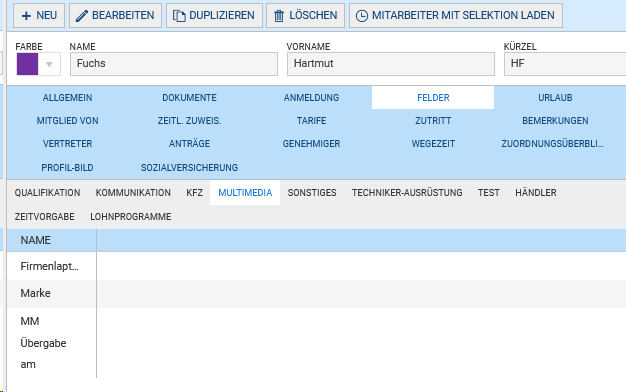Select the LOHNPROGRAMME sub-tab
The height and width of the screenshot is (392, 626).
tap(131, 217)
